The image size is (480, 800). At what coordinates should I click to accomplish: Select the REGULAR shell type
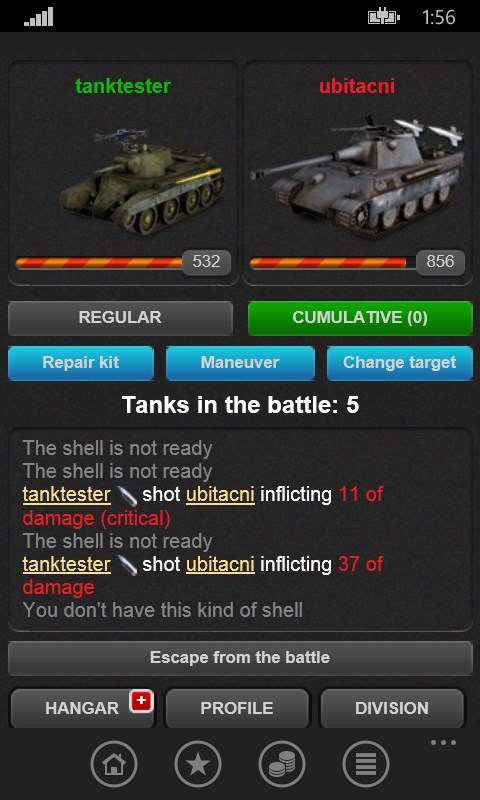120,318
